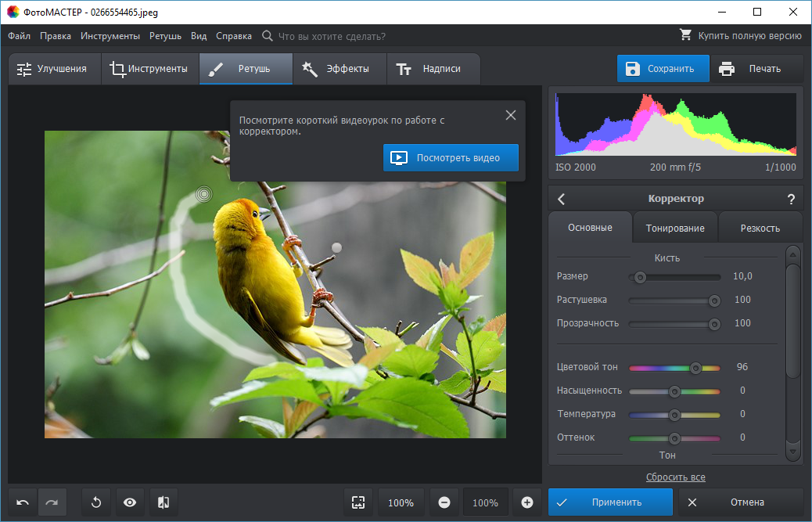Screen dimensions: 812x522
Task: Click the gray correction pin on the photo
Action: [x=336, y=247]
